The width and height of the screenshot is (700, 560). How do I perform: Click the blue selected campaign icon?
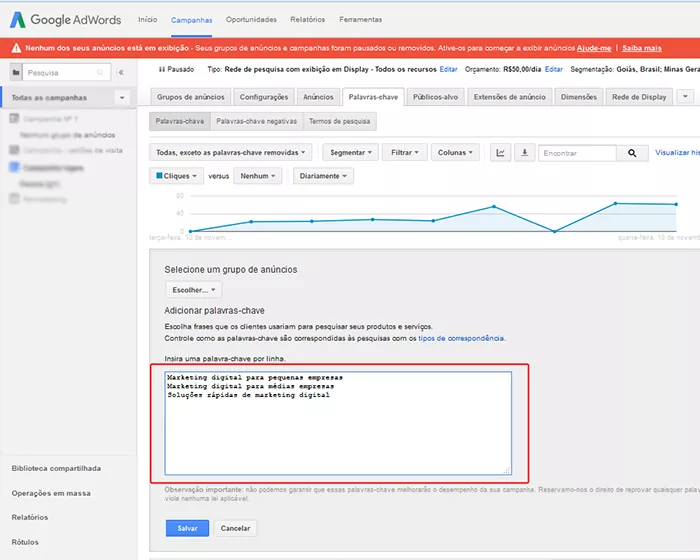(14, 167)
